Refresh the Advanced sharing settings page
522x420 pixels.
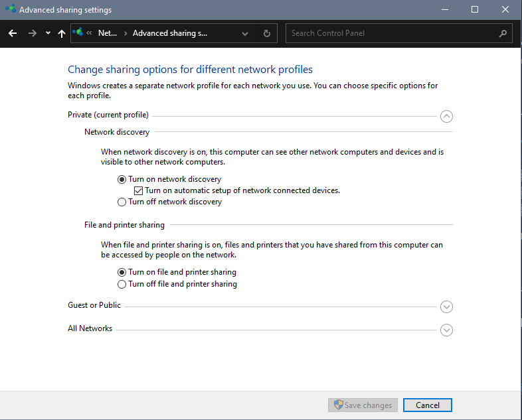(267, 33)
